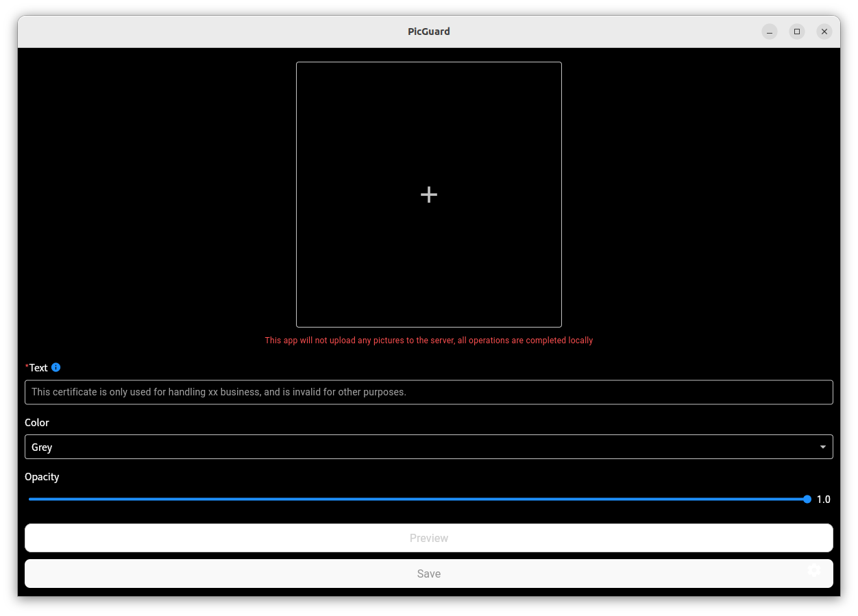Click the opacity value label showing 1.0
858x616 pixels.
click(x=823, y=499)
